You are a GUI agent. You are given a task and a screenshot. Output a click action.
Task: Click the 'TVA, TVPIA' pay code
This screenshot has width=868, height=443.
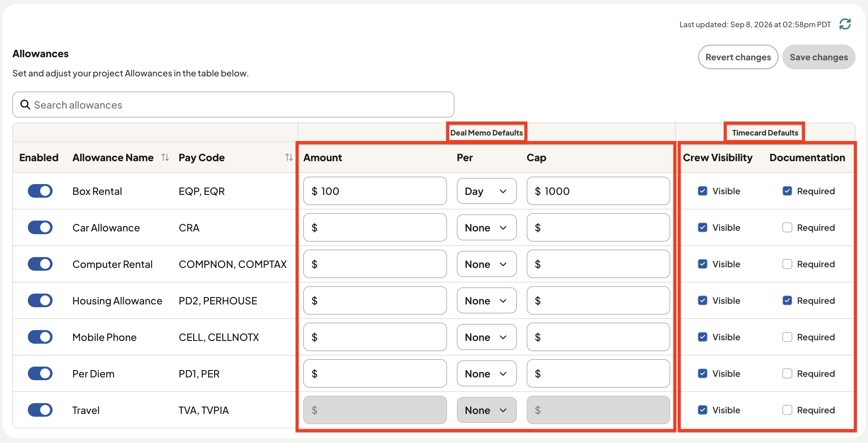coord(203,410)
